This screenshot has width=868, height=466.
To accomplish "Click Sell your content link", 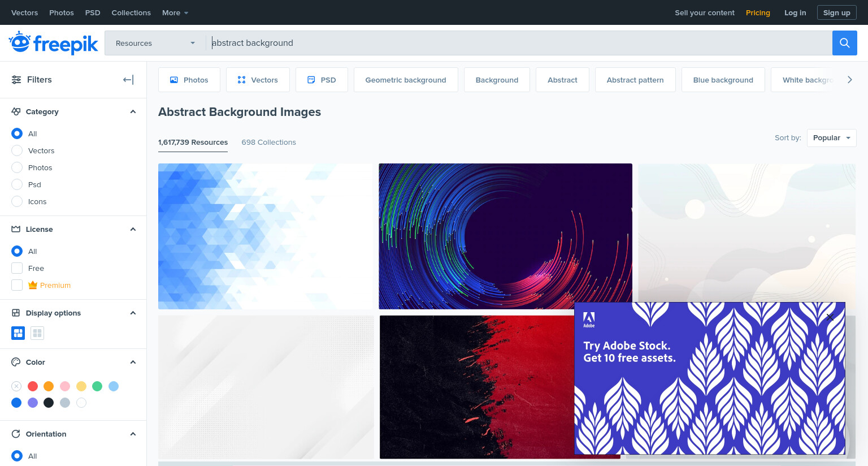I will 705,12.
